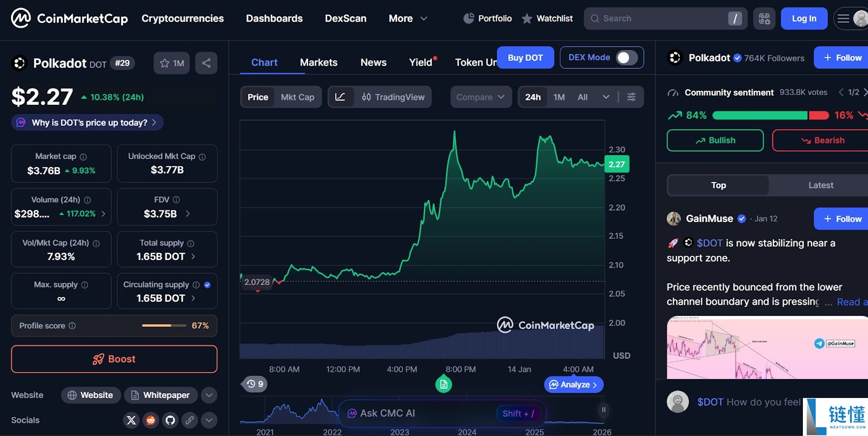Click the Search input field
The width and height of the screenshot is (868, 436).
click(665, 18)
